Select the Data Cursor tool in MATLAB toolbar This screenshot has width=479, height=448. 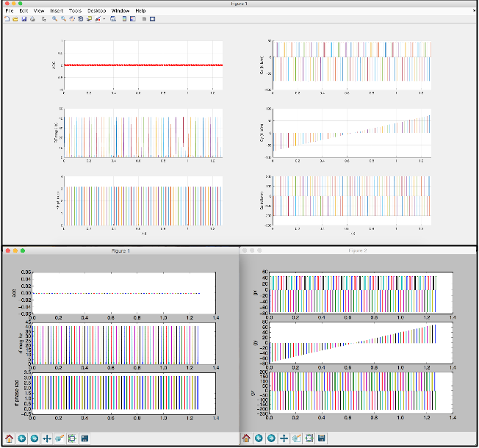click(x=89, y=19)
